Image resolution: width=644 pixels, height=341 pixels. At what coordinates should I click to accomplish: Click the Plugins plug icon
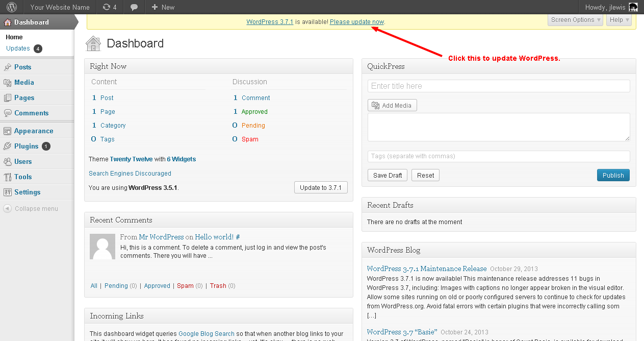point(8,146)
